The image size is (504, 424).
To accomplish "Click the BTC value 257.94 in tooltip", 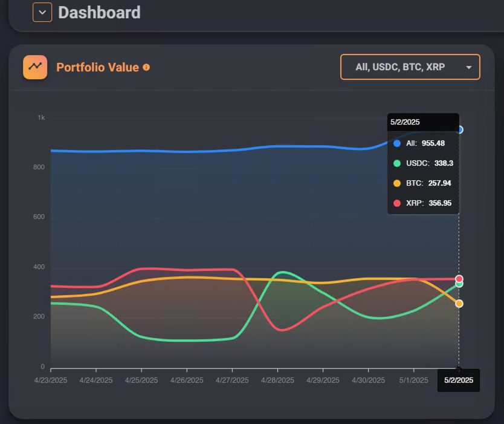I will tap(439, 183).
